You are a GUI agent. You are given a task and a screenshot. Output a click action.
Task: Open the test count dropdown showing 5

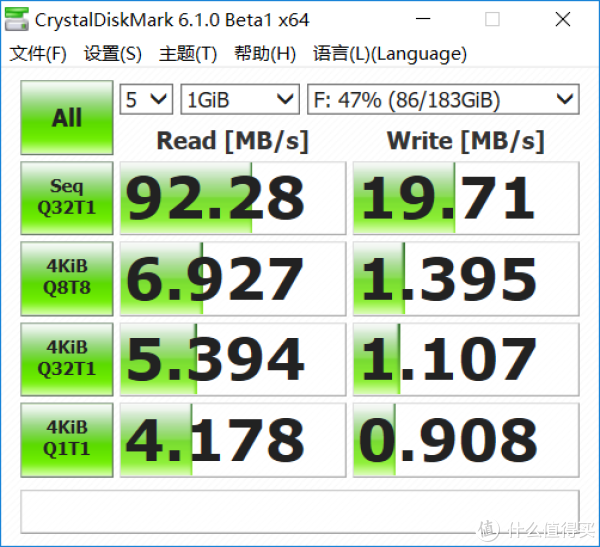click(x=146, y=100)
